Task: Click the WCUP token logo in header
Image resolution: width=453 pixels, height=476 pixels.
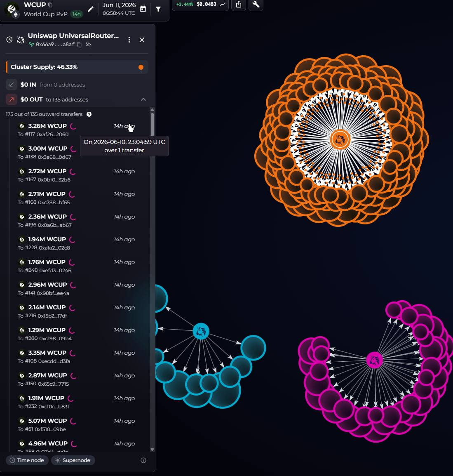Action: pos(12,9)
